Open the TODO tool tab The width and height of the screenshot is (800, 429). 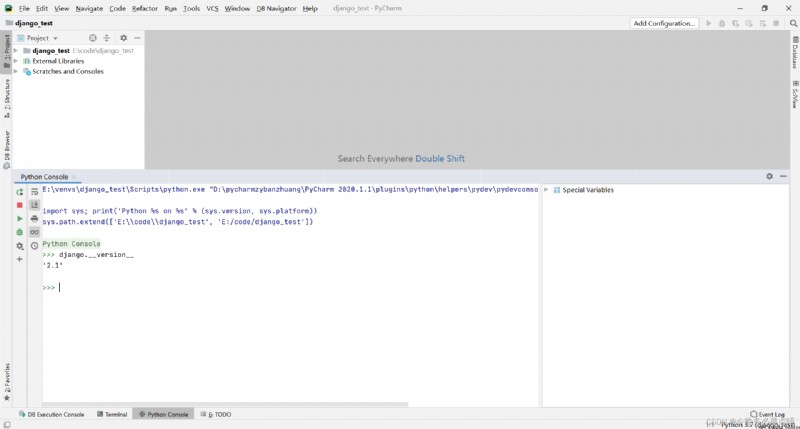216,414
